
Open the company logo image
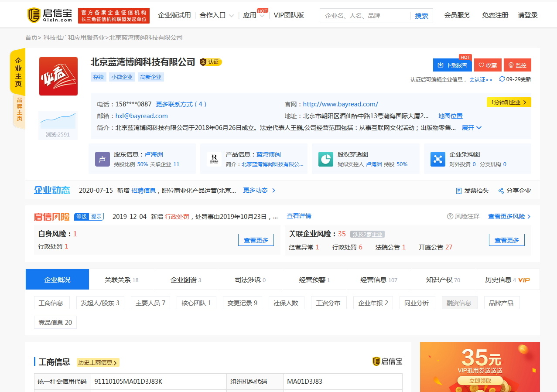(58, 76)
